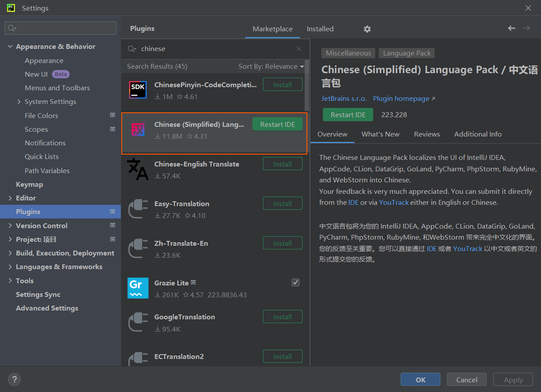Image resolution: width=541 pixels, height=392 pixels.
Task: Switch to the Installed tab
Action: point(320,29)
